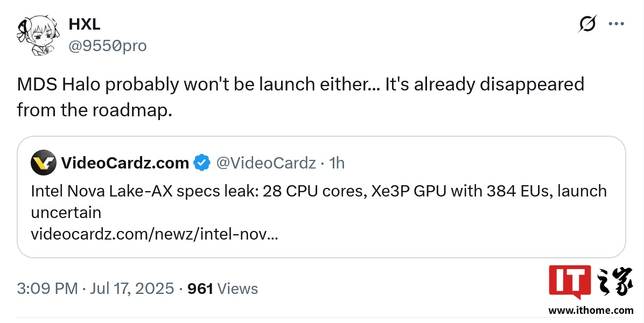Screen dimensions: 644x323
Task: Open the VideoCardz.com account name
Action: (125, 163)
